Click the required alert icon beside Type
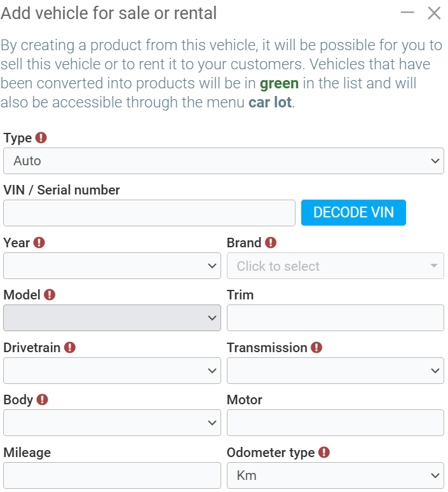The width and height of the screenshot is (448, 492). pyautogui.click(x=41, y=138)
